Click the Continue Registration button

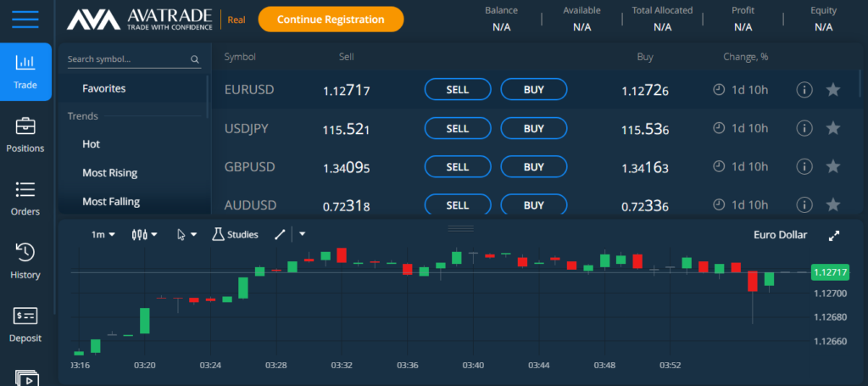[x=330, y=19]
